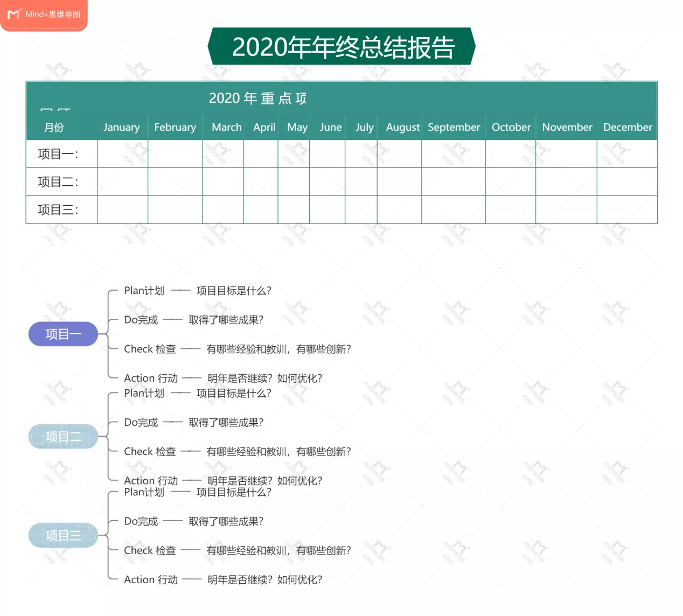Click the September column header
Image resolution: width=683 pixels, height=616 pixels.
[454, 128]
